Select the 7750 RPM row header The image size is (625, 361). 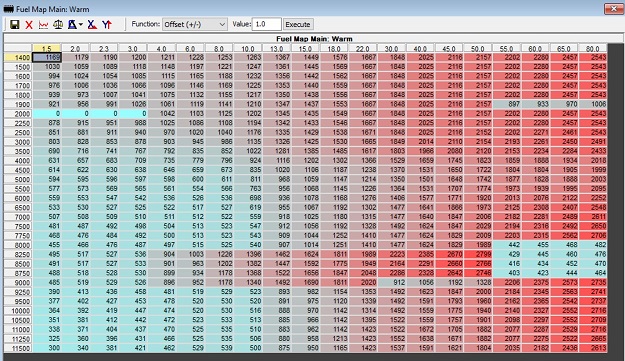click(18, 235)
